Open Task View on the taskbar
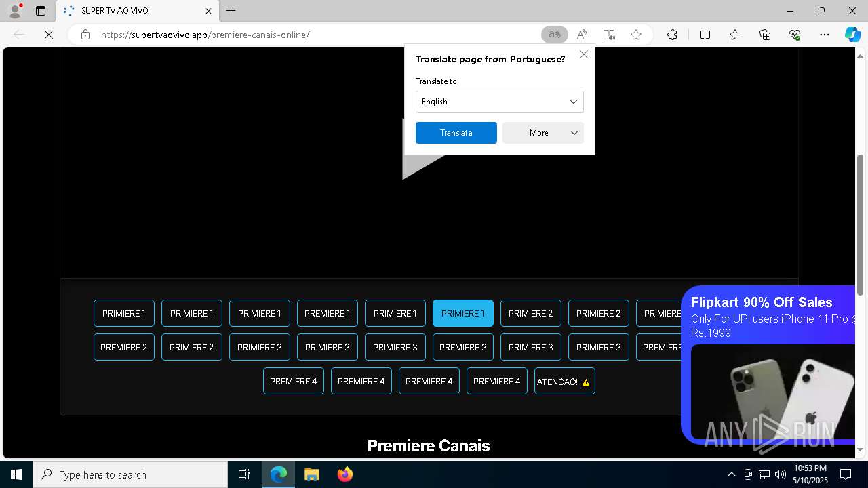 (x=244, y=474)
